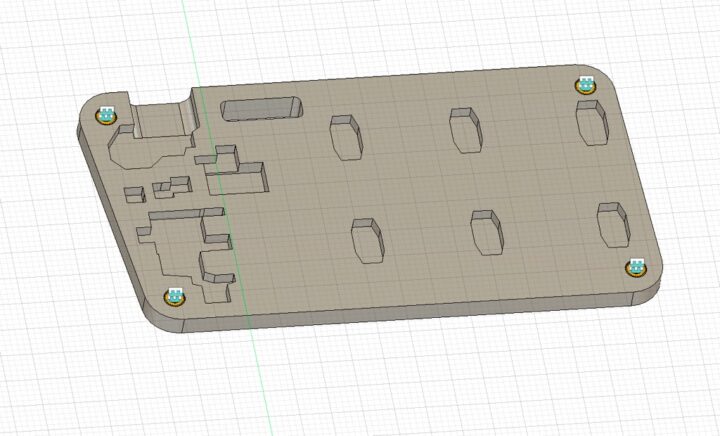Click the smallest square pocket on the left side

point(132,194)
